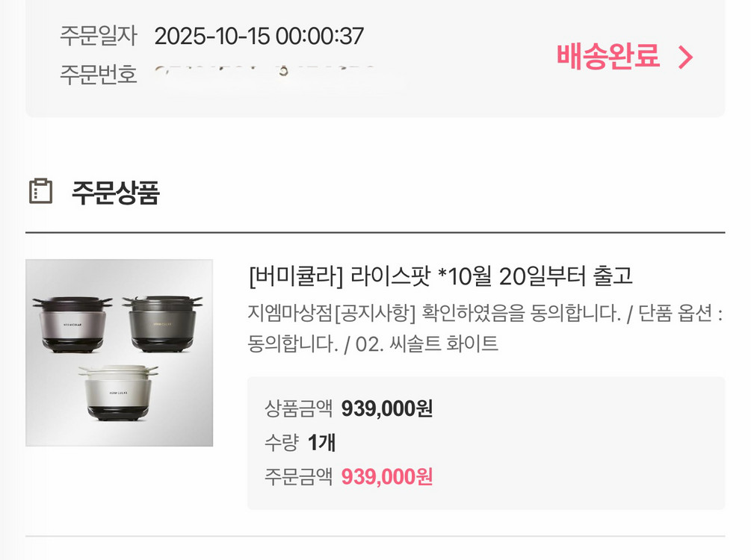
Task: Click the pink chevron next to 배송완료
Action: (x=684, y=56)
